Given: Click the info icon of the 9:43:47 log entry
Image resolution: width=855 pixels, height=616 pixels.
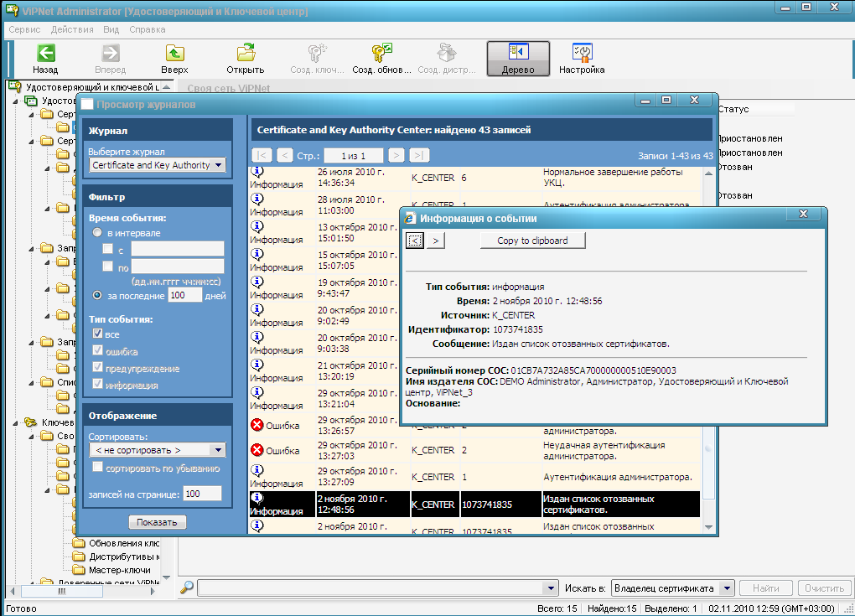Looking at the screenshot, I should point(256,282).
